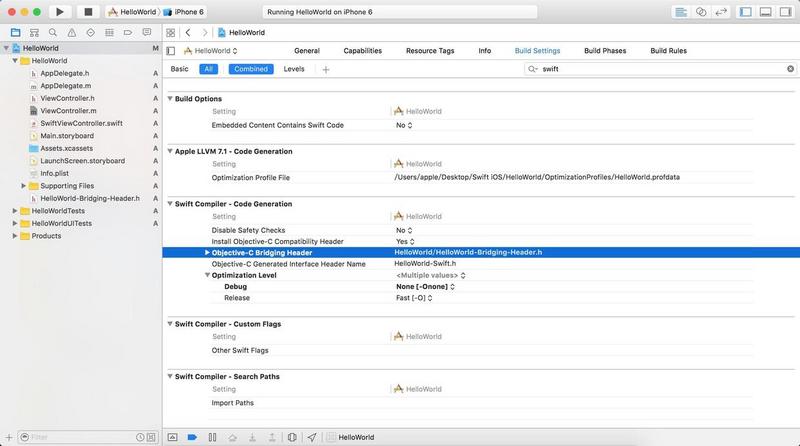
Task: Open the issue navigator warning icon
Action: coord(72,33)
